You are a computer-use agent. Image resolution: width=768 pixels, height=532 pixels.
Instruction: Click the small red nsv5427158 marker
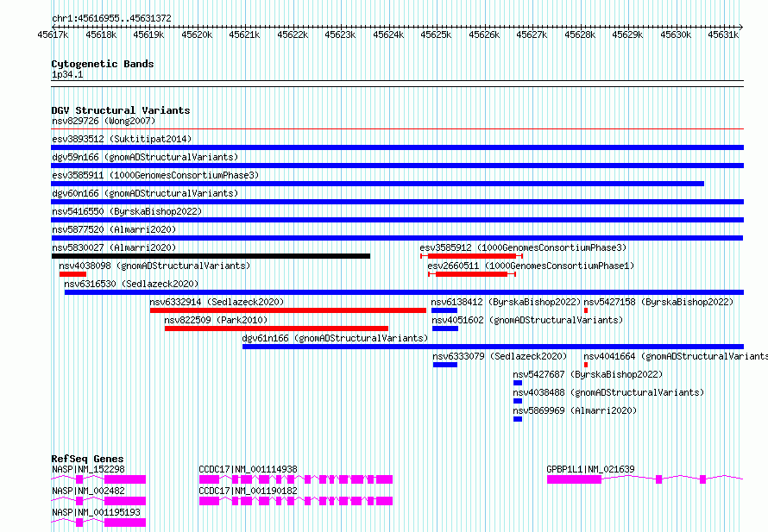[586, 310]
